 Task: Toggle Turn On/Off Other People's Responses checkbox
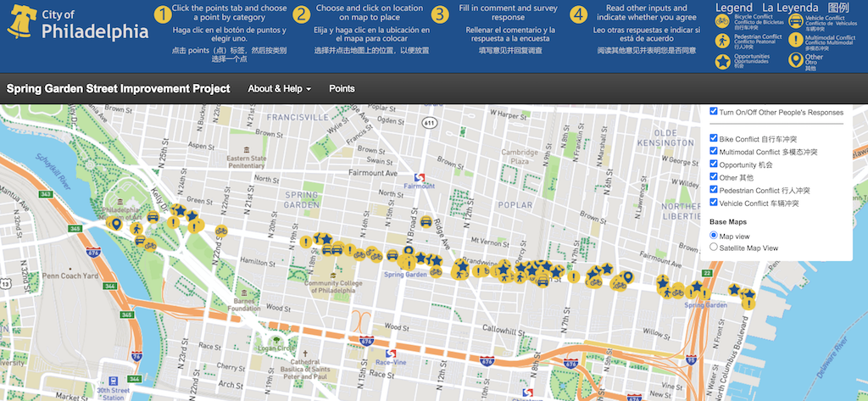(x=714, y=112)
